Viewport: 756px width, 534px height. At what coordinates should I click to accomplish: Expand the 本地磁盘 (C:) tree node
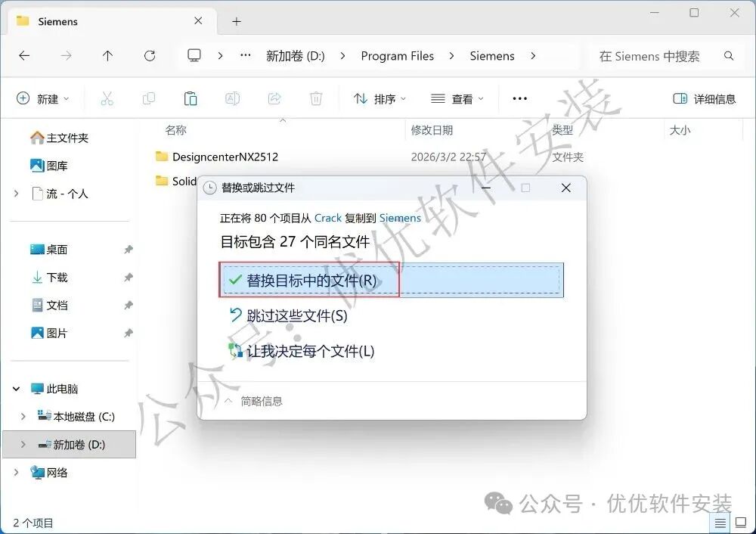[x=23, y=416]
